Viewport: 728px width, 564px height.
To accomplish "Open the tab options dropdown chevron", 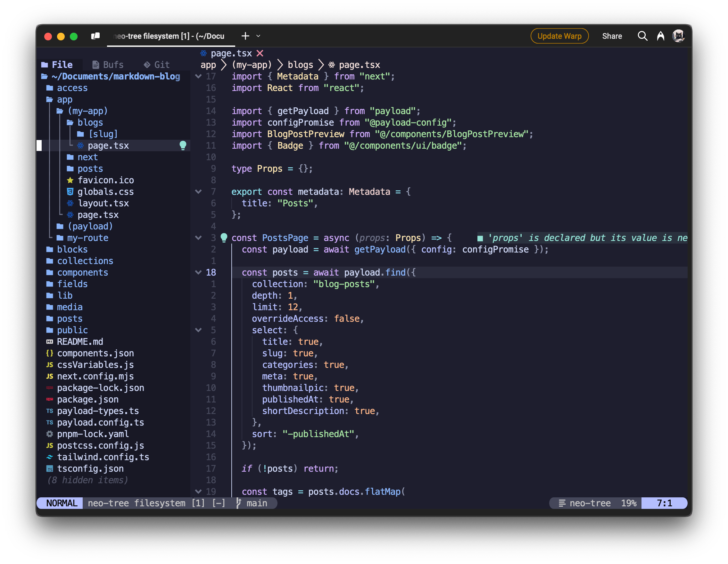I will (x=258, y=36).
